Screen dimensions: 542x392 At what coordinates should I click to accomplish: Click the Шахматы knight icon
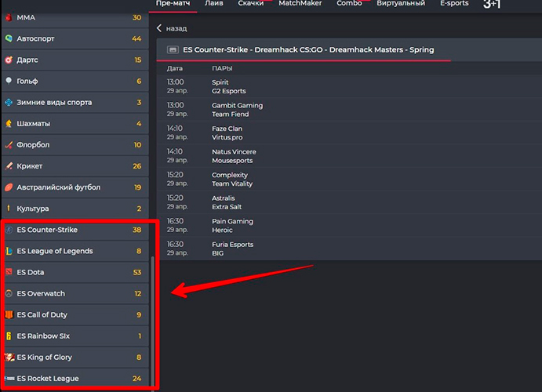9,123
